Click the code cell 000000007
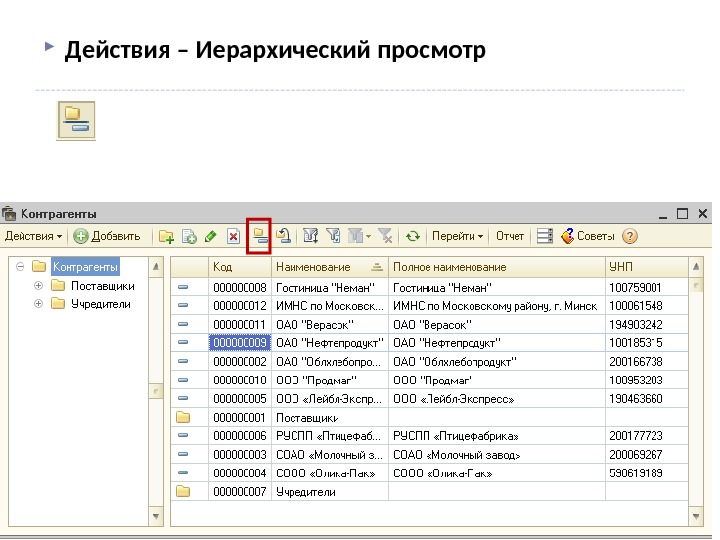720x540 pixels. click(x=240, y=492)
